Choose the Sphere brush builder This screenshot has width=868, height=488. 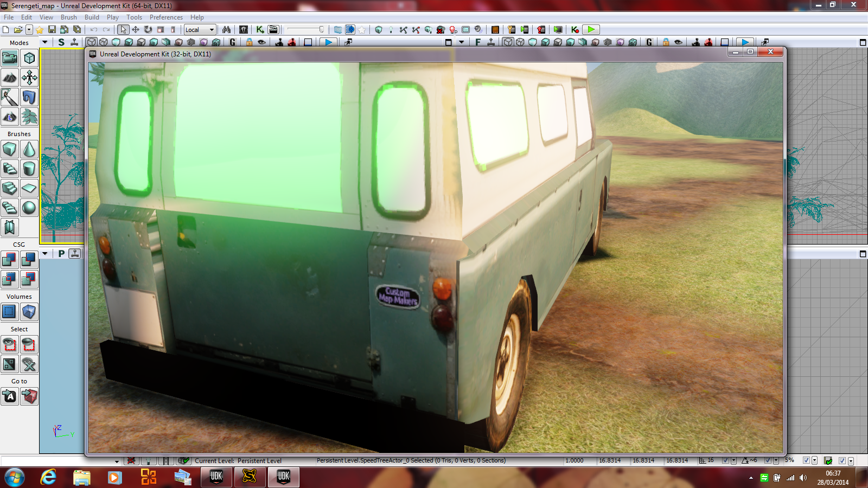(x=29, y=208)
